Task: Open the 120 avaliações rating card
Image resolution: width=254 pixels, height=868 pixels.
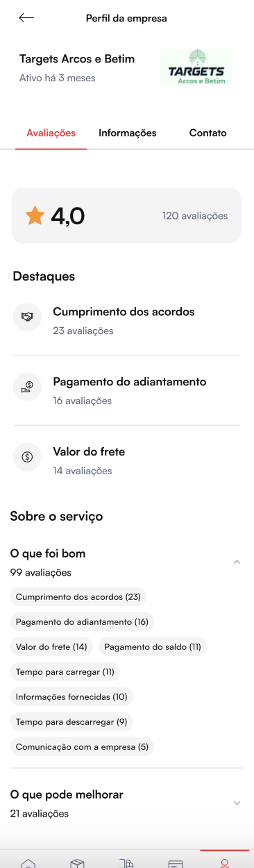Action: click(x=126, y=216)
